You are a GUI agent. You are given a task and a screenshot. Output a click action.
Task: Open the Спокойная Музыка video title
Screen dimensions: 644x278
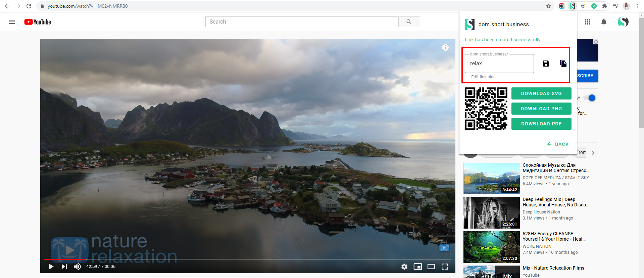(x=556, y=168)
